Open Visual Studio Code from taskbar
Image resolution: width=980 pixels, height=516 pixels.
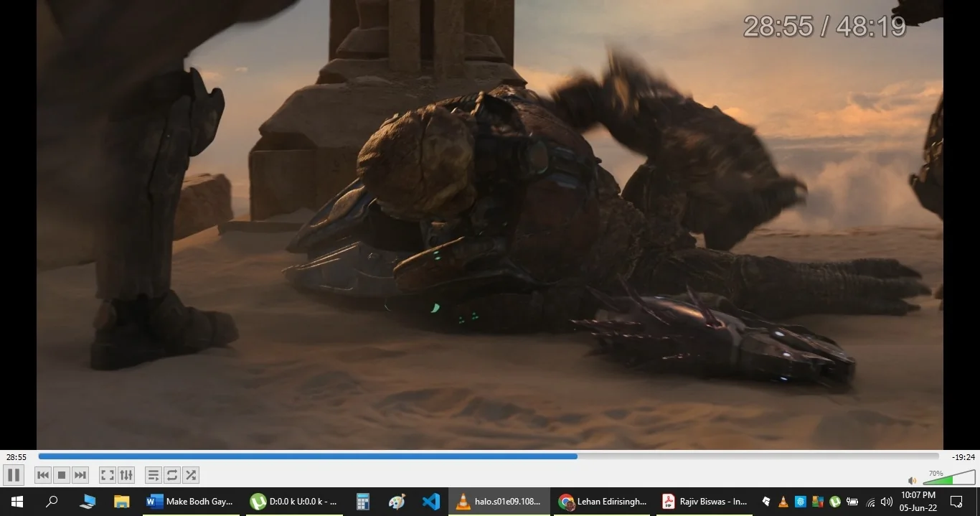(x=431, y=502)
